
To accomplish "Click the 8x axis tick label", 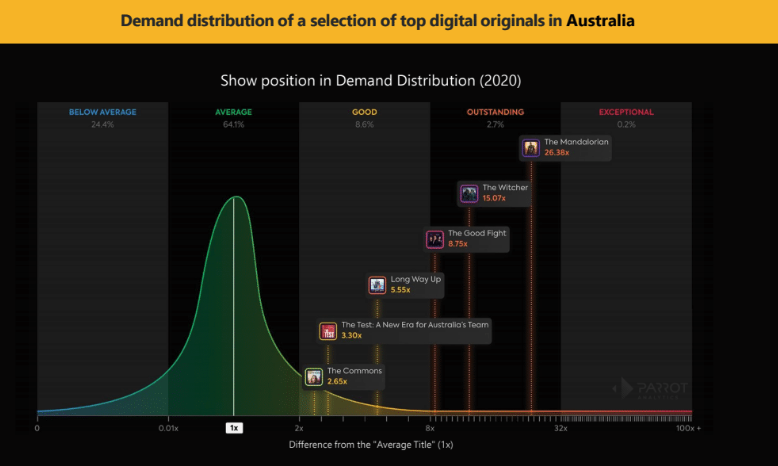I will click(430, 428).
